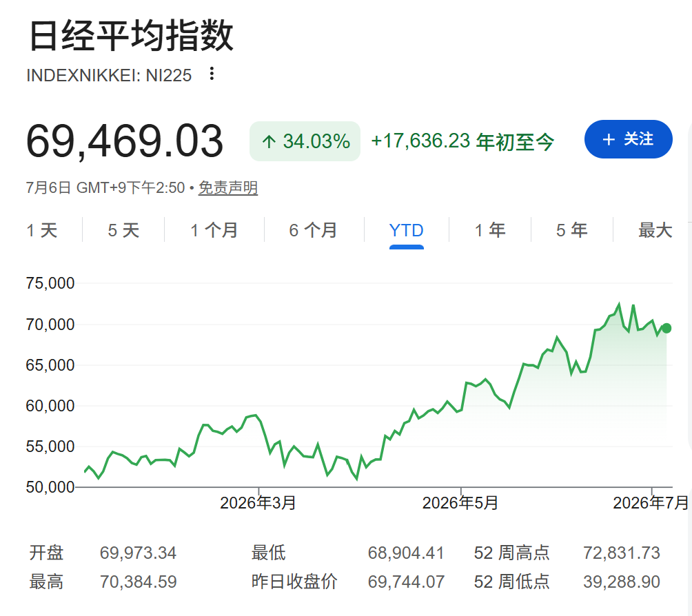The image size is (692, 616).
Task: Click the 60,000 y-axis label
Action: click(50, 406)
